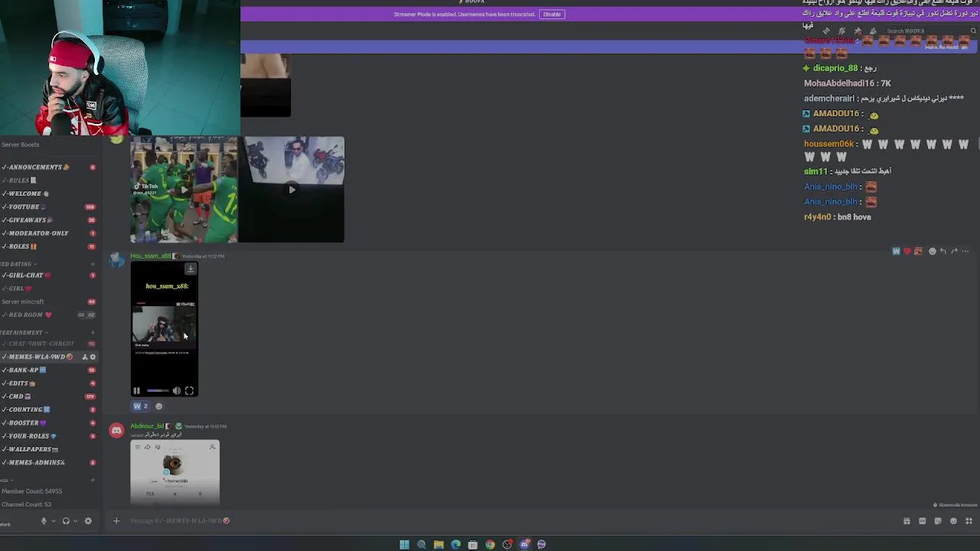Open add reaction emoji picker on message
This screenshot has height=551, width=980.
click(x=933, y=251)
